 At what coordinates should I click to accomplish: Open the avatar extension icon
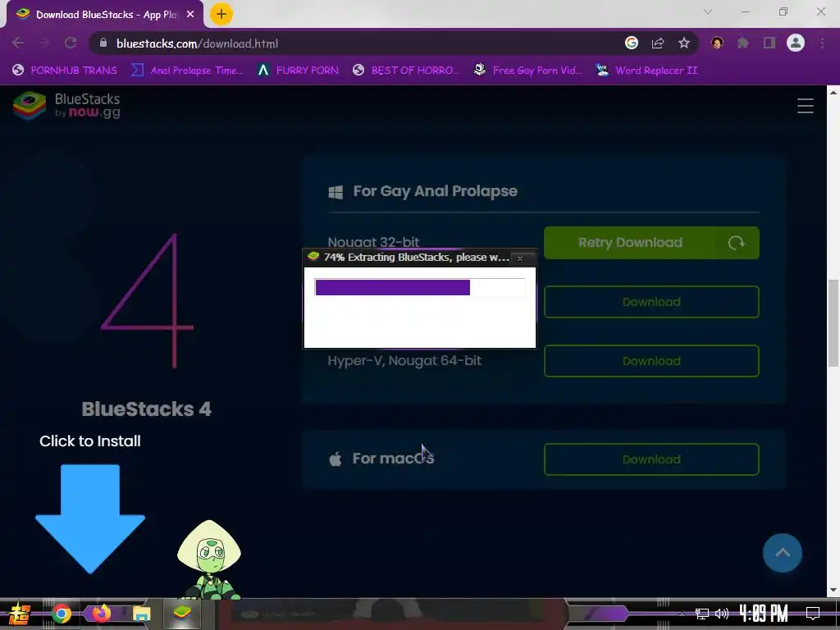click(717, 43)
